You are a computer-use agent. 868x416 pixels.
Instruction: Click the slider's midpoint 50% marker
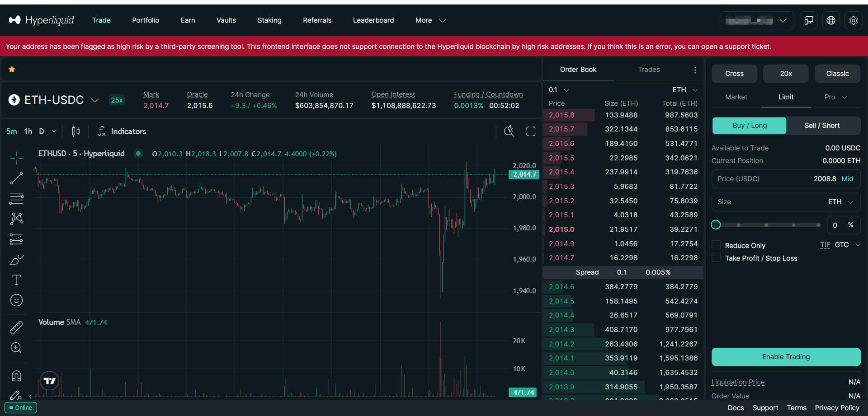[x=766, y=225]
